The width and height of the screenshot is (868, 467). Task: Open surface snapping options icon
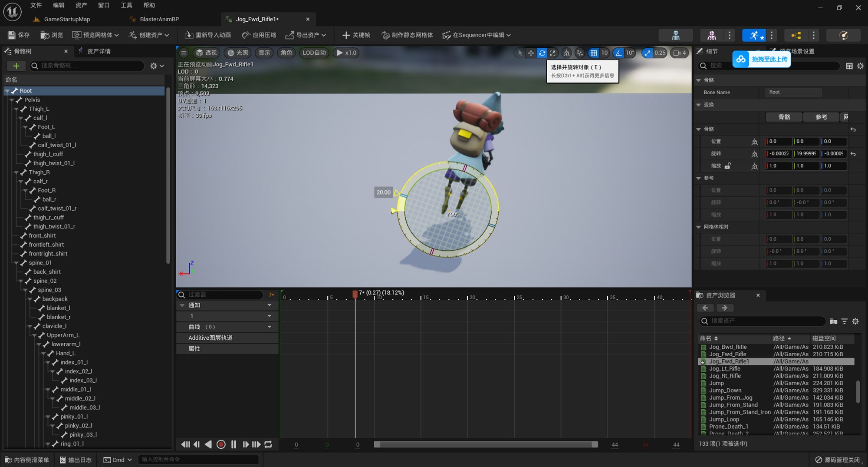[580, 53]
